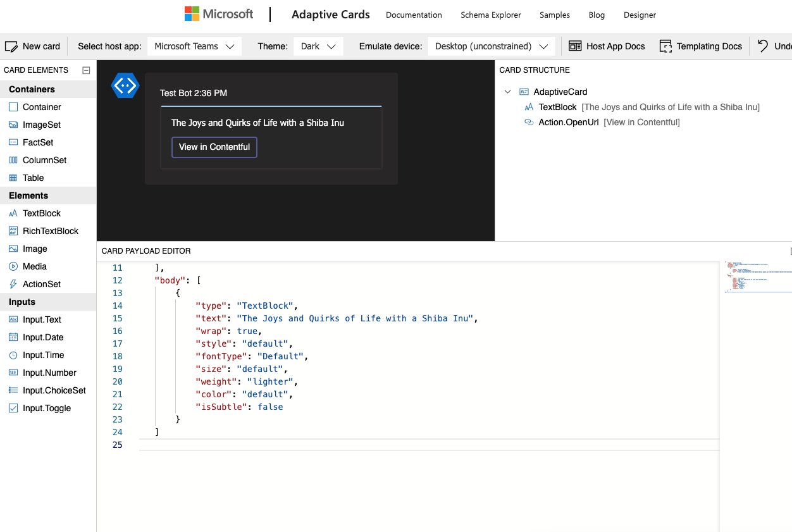Open the Emulate device dropdown

(x=491, y=46)
